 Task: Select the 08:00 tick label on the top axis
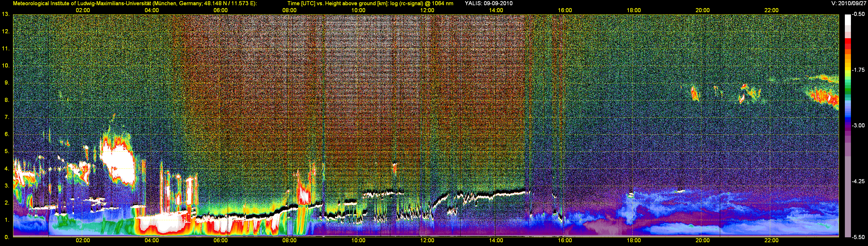[289, 10]
